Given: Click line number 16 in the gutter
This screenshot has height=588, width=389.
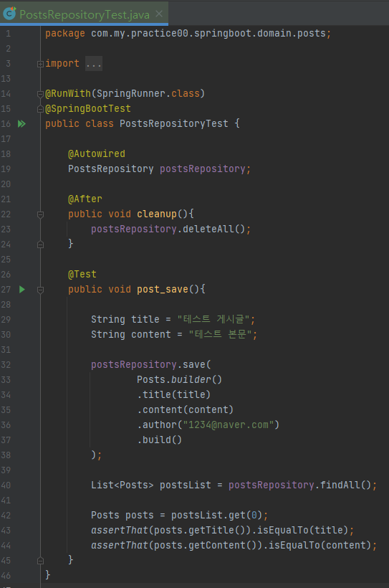Looking at the screenshot, I should [x=6, y=124].
